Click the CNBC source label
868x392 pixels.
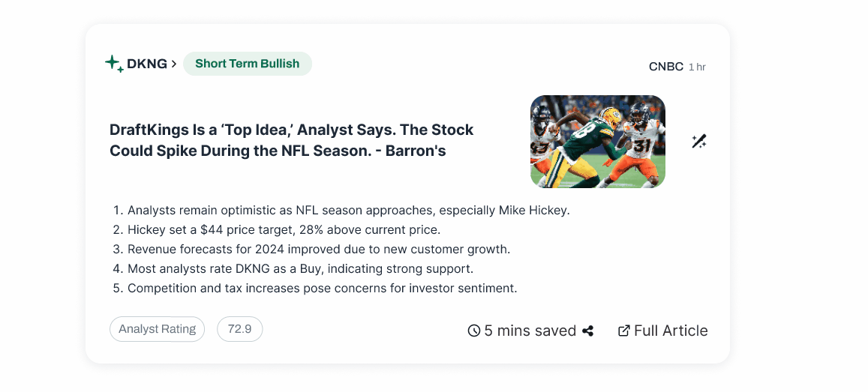point(666,67)
